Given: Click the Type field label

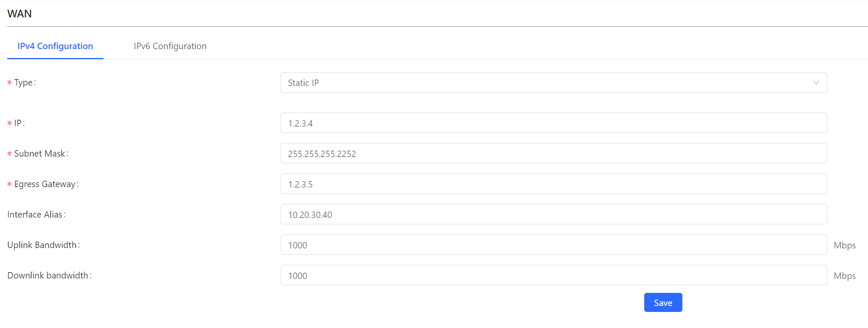Looking at the screenshot, I should [24, 83].
